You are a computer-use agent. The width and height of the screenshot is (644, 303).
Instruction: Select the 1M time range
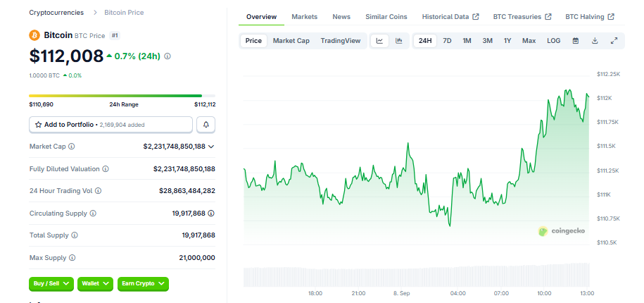point(467,41)
